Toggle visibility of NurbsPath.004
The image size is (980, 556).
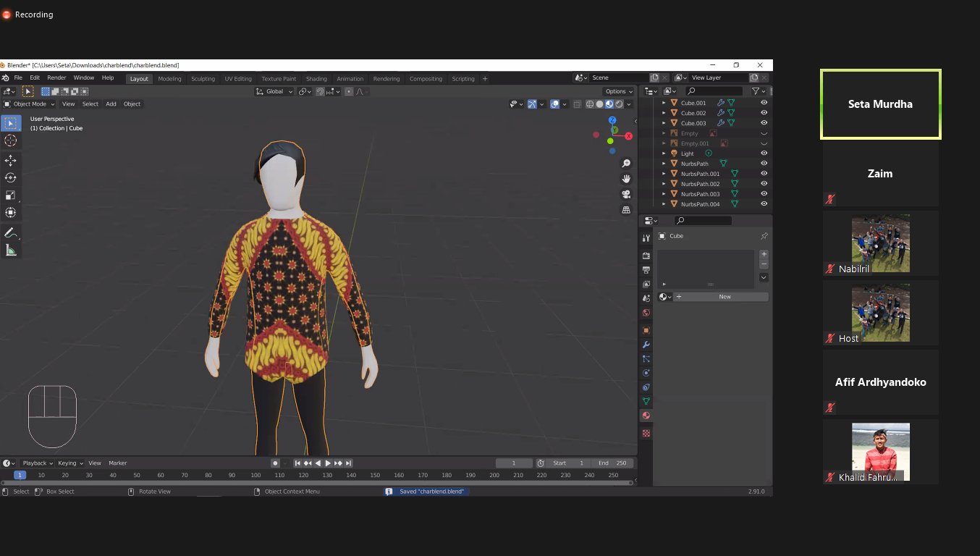tap(764, 204)
